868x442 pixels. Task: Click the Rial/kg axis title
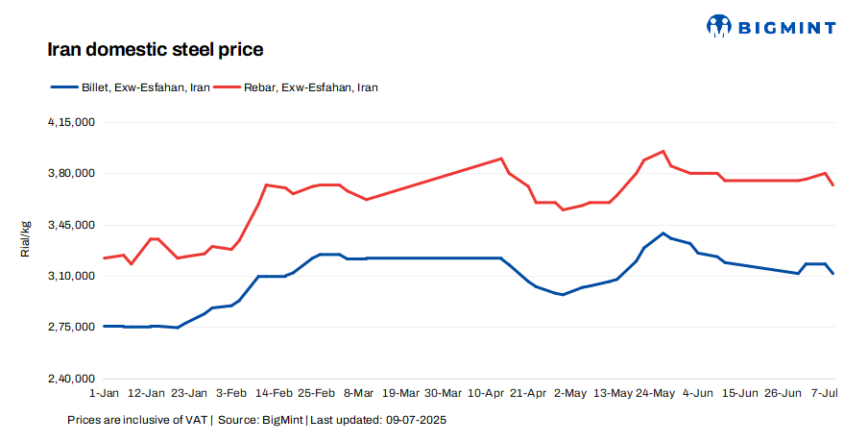26,238
